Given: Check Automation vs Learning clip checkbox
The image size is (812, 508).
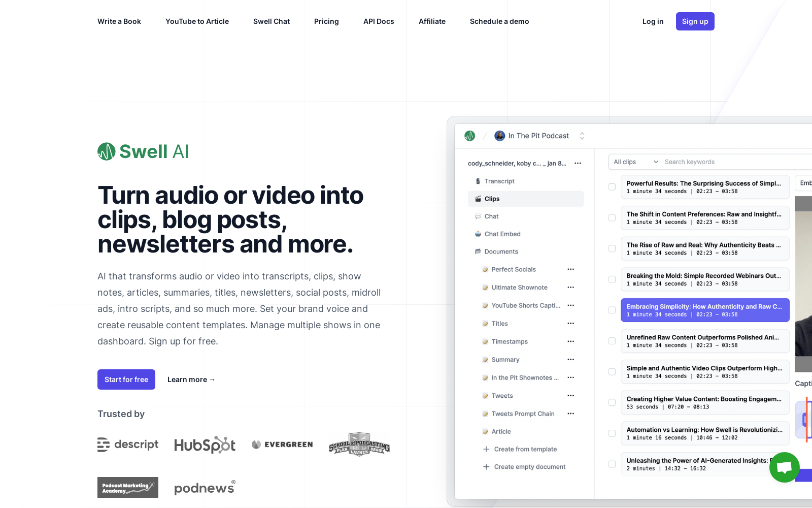Looking at the screenshot, I should (x=612, y=433).
